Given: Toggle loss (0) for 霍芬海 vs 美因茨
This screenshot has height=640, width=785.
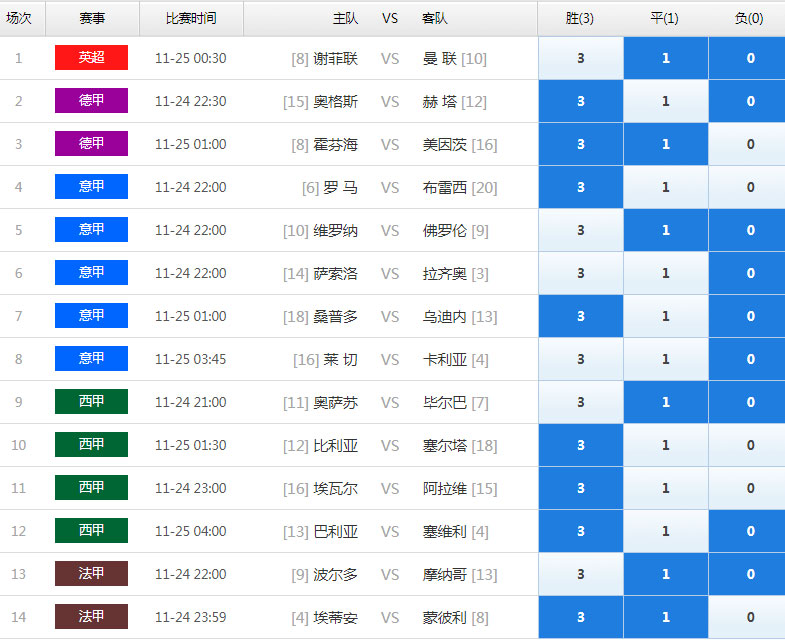Looking at the screenshot, I should (x=747, y=144).
